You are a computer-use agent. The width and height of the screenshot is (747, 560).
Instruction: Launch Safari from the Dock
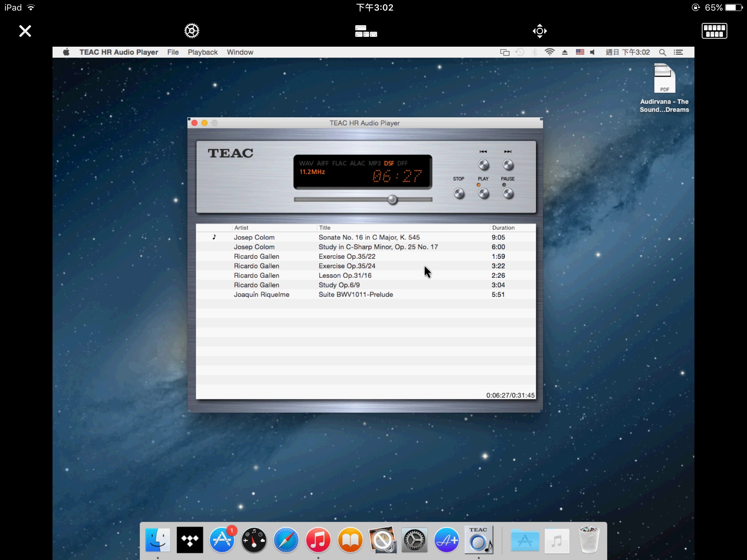(286, 540)
